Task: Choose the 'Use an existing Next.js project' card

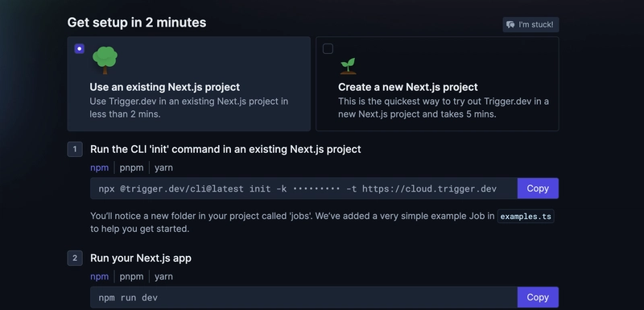Action: click(189, 84)
